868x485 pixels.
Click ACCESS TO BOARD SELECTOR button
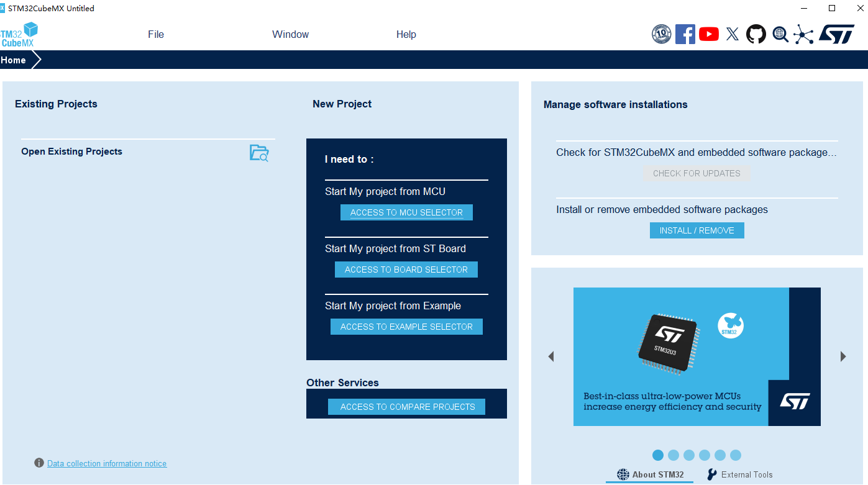tap(406, 270)
